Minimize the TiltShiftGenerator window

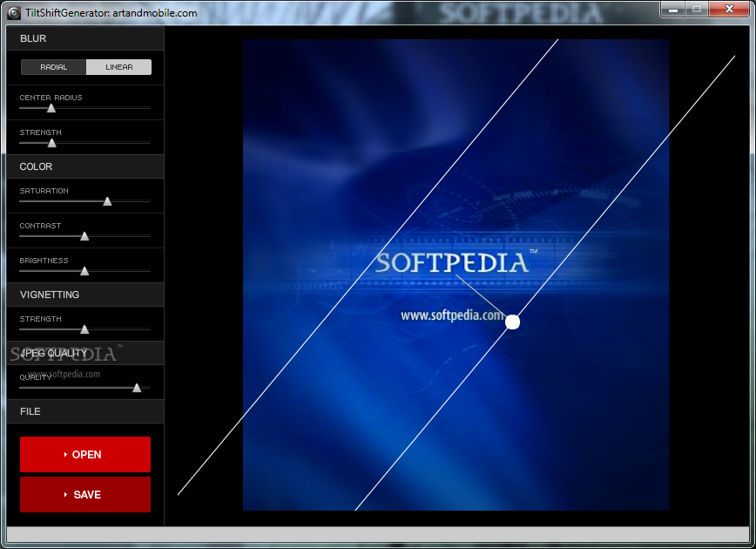(673, 9)
